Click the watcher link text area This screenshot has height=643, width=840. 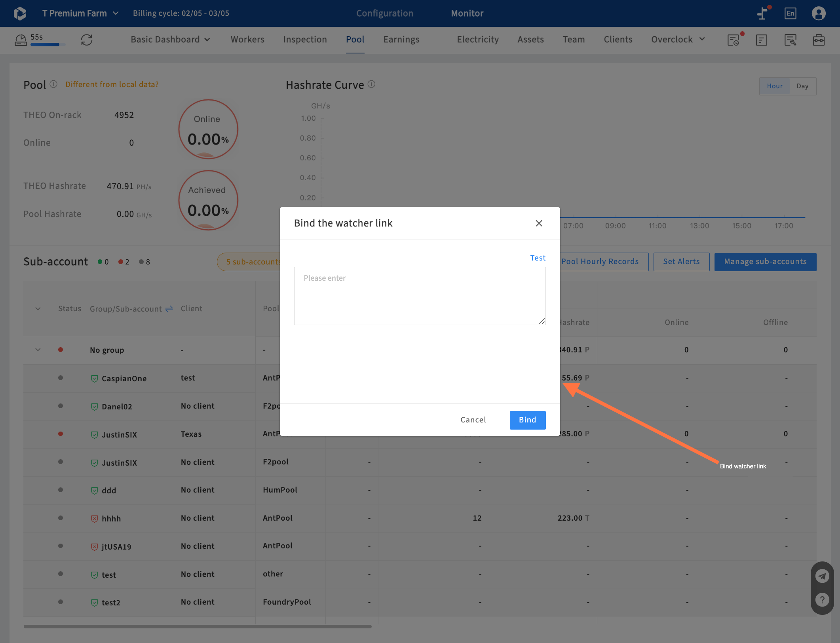pyautogui.click(x=419, y=296)
